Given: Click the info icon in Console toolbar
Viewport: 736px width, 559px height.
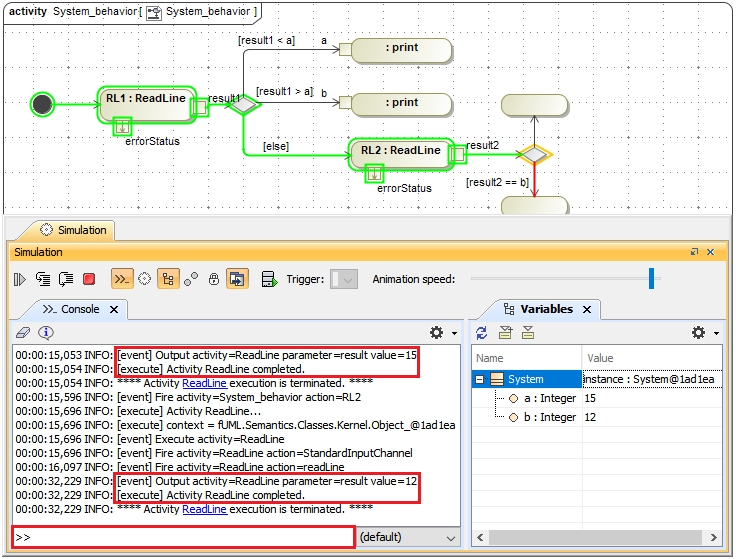Looking at the screenshot, I should pyautogui.click(x=46, y=333).
